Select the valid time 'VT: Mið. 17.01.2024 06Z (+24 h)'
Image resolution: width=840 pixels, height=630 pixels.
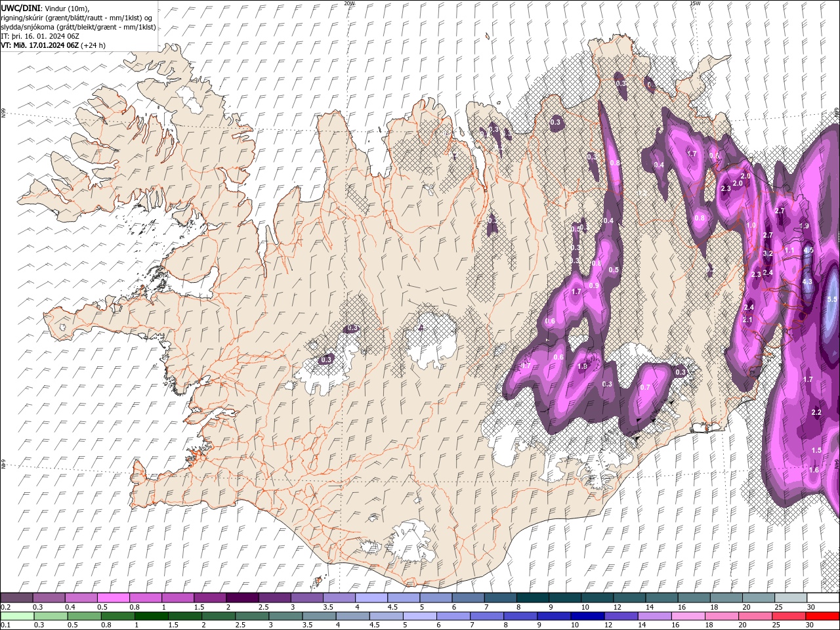[x=53, y=45]
